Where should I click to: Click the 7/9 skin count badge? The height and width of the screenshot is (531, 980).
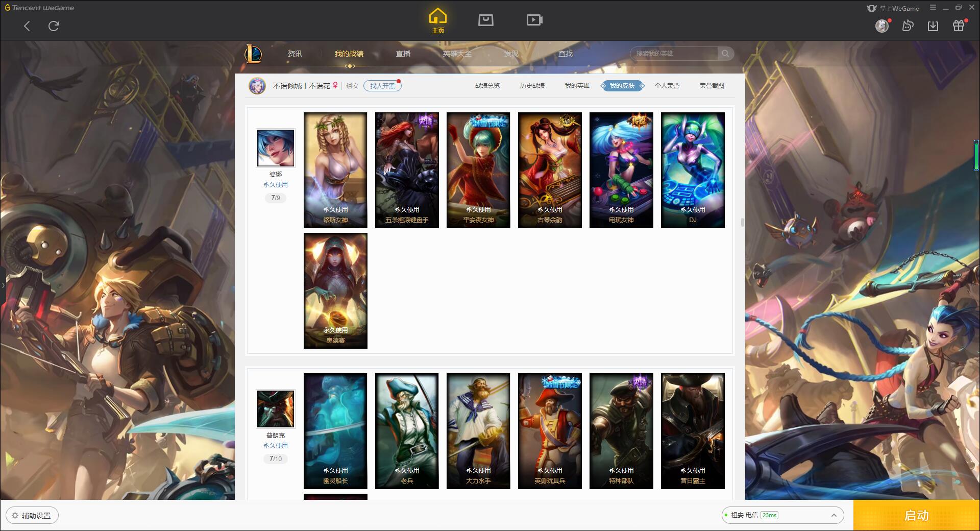(x=276, y=198)
